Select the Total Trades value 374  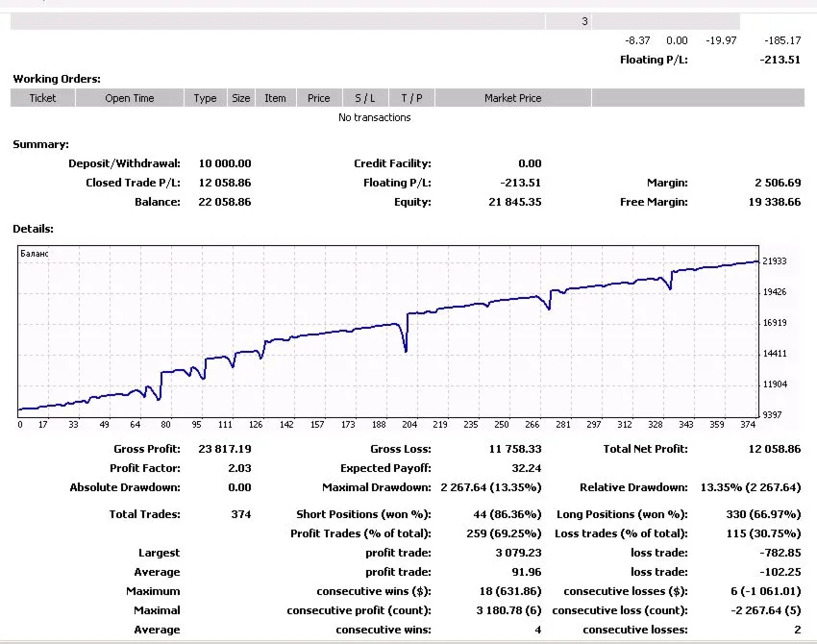tap(240, 514)
